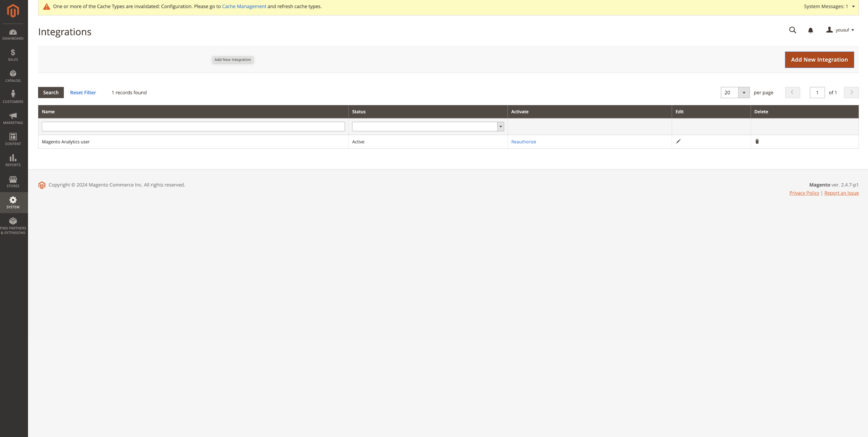Click the footer Magento logo
This screenshot has height=437, width=868.
[x=42, y=185]
